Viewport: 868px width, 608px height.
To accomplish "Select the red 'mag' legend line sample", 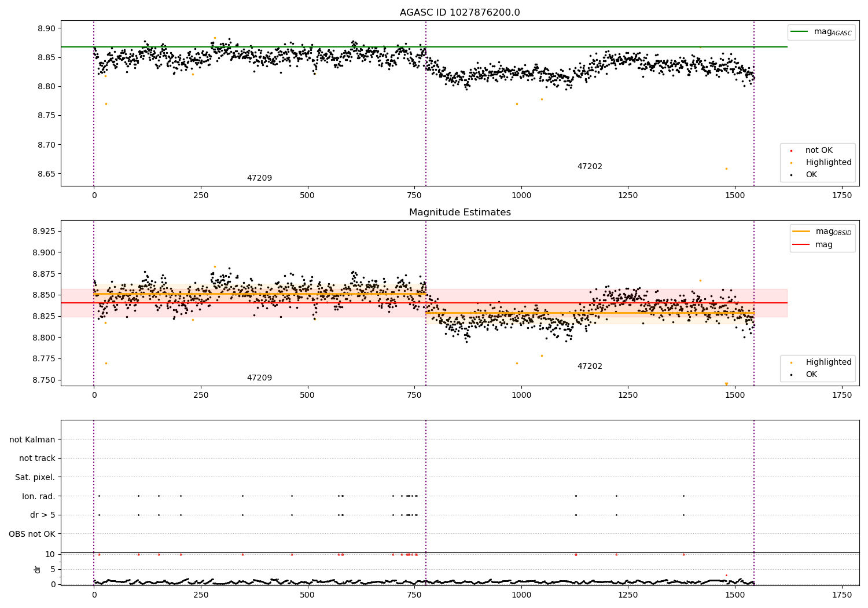I will [801, 244].
